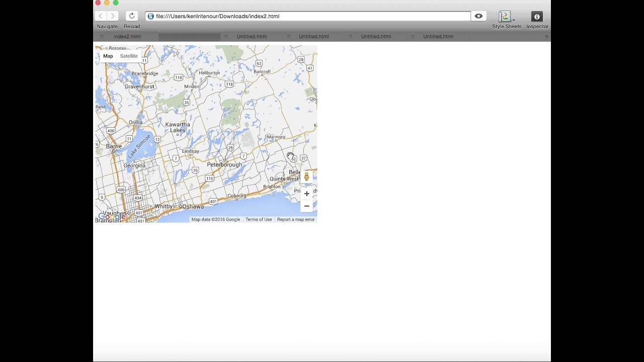
Task: Click the Oshawa label
Action: [x=193, y=207]
